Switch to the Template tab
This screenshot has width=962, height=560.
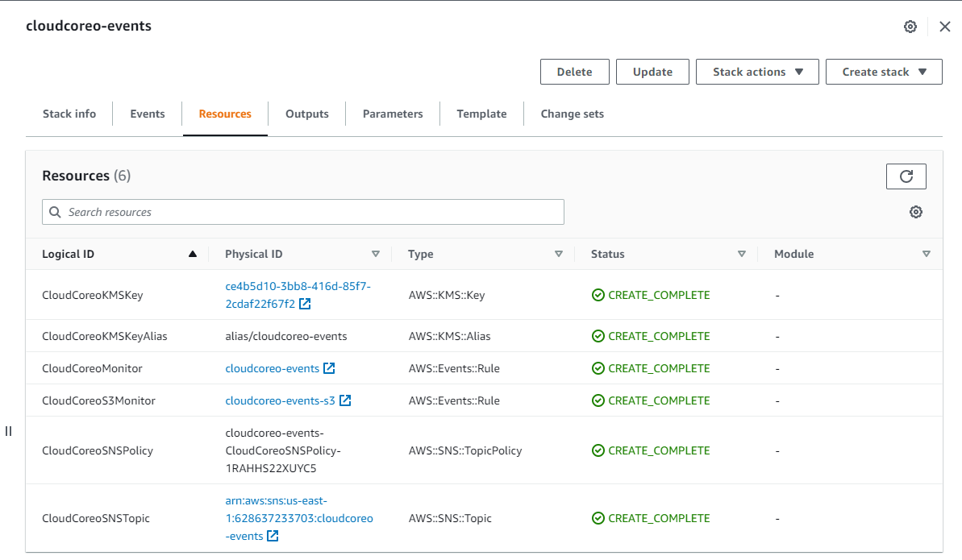(x=481, y=114)
